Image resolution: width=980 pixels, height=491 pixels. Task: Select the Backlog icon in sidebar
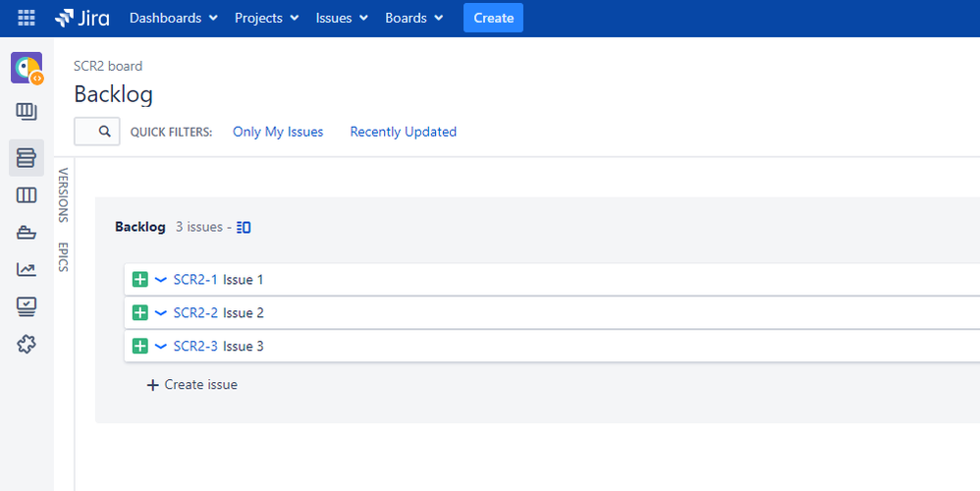tap(27, 157)
